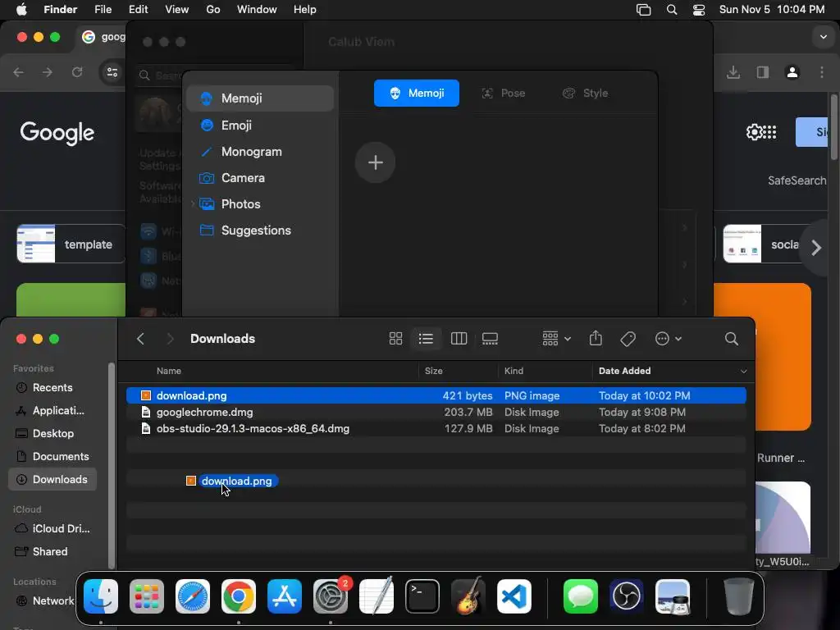The width and height of the screenshot is (840, 630).
Task: Open Downloads in Finder sidebar
Action: click(52, 479)
